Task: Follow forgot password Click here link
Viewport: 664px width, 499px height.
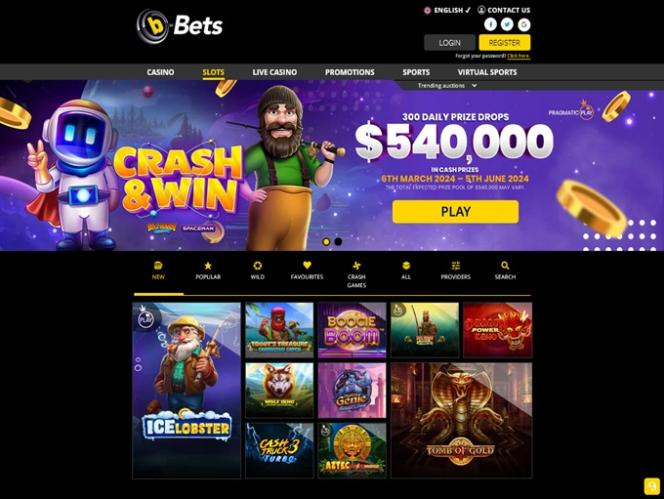Action: coord(518,56)
